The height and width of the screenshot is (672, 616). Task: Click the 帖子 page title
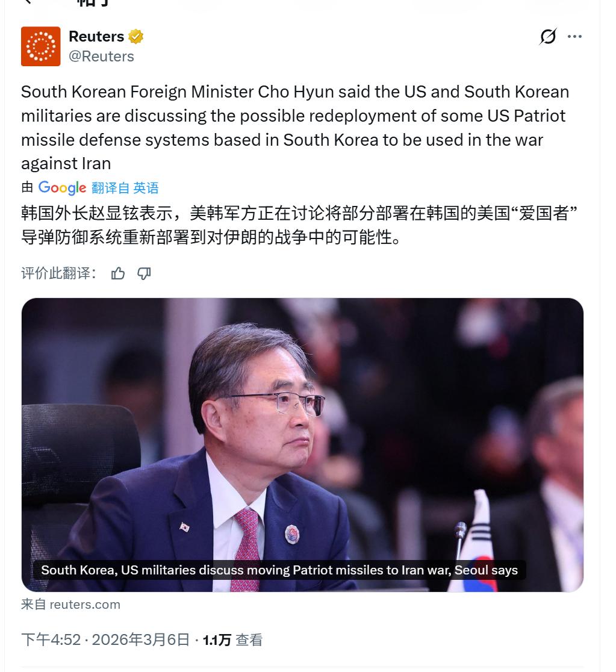pyautogui.click(x=93, y=2)
